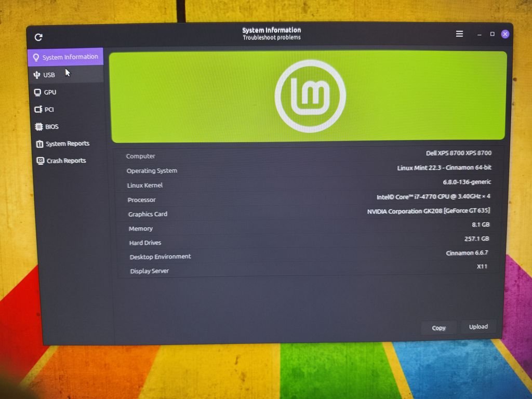
Task: Click the 'Display Server' row label
Action: [149, 271]
